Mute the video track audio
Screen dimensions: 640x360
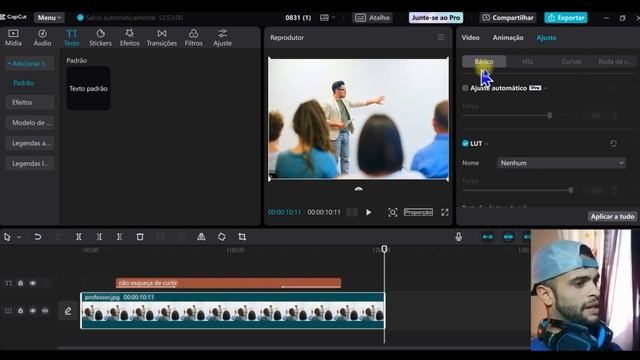click(x=45, y=311)
